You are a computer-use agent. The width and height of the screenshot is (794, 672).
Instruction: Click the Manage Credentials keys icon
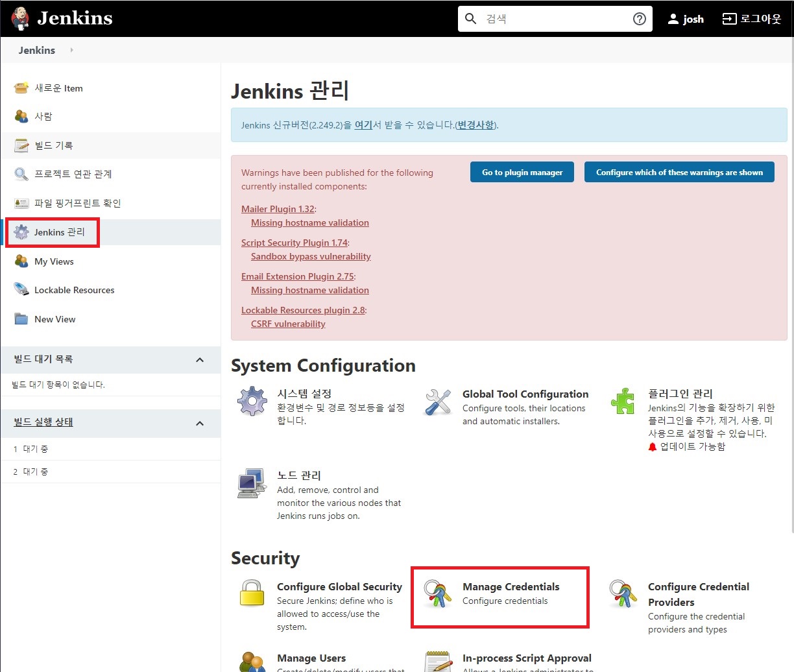tap(438, 594)
